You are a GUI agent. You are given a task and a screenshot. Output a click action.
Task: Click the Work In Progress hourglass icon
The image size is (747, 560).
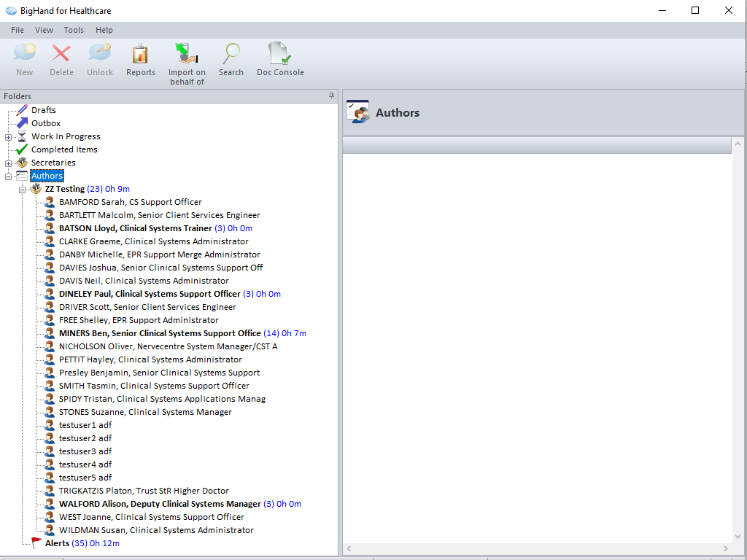(22, 136)
